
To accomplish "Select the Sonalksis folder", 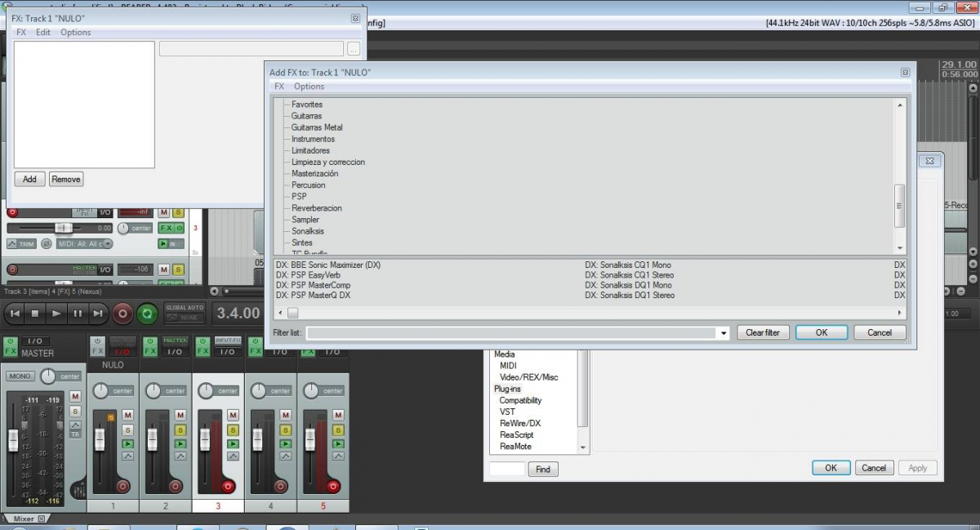I will 308,231.
